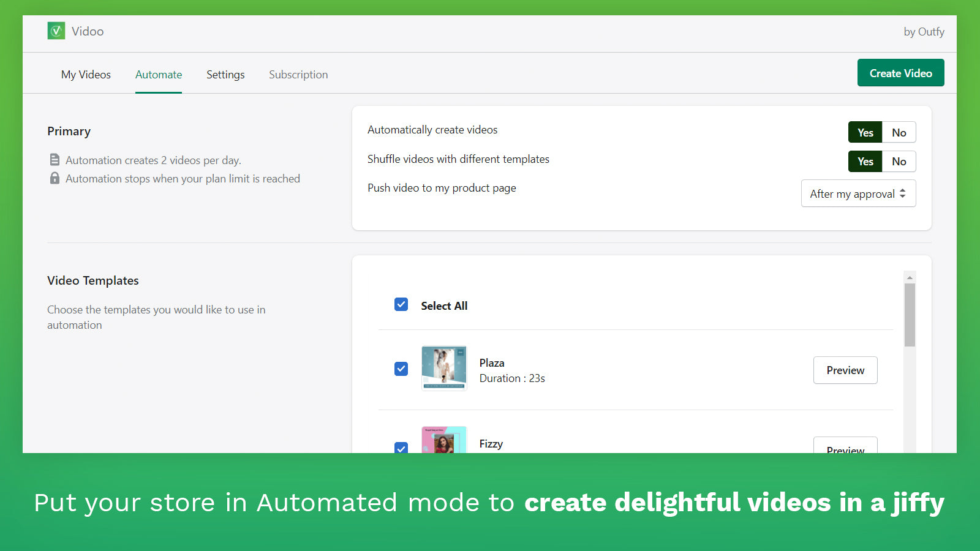
Task: Set Automatically create videos to No
Action: 899,132
